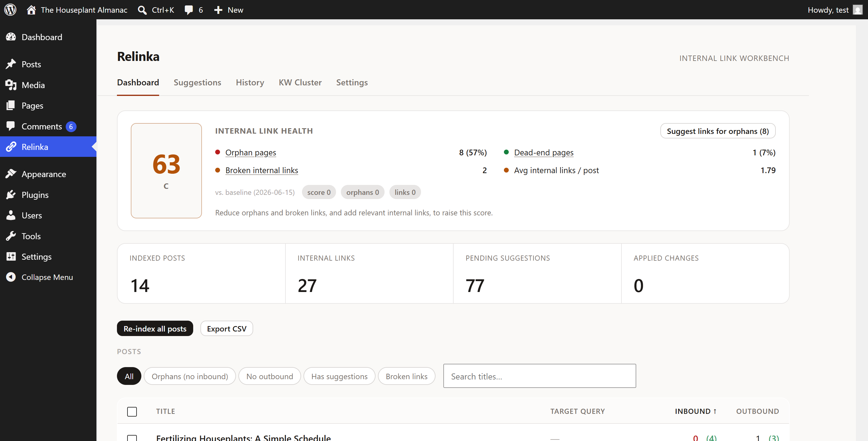Sort by the INBOUND column header
868x441 pixels.
coord(696,411)
